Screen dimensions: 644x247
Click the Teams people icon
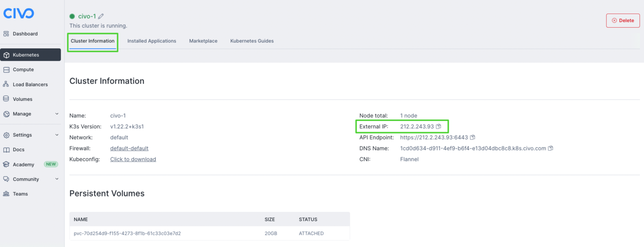tap(6, 194)
